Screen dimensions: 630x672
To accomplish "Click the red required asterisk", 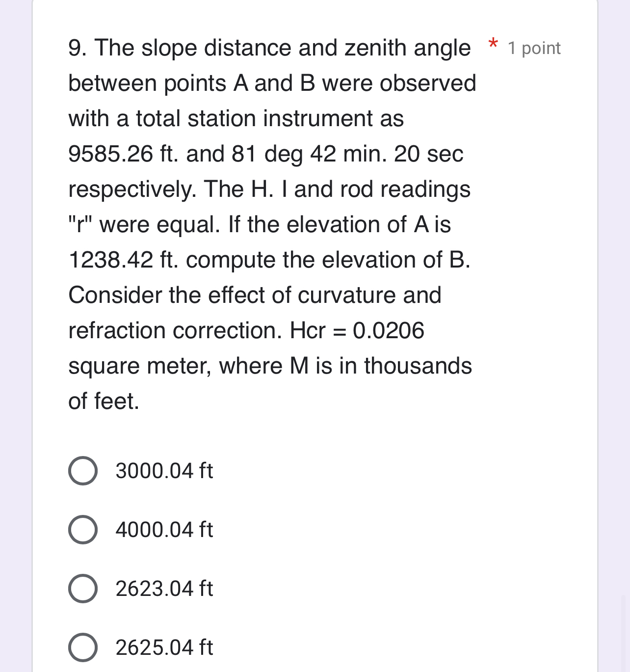I will [492, 45].
